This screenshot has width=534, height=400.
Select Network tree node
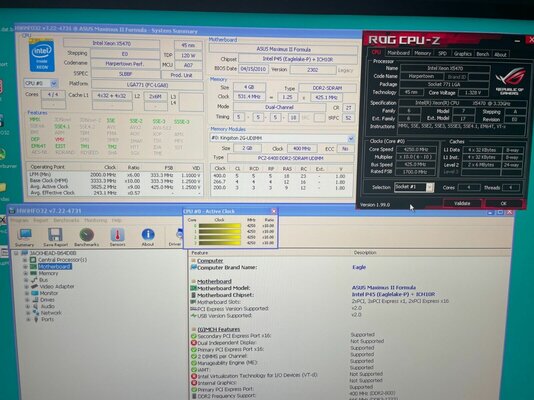pos(51,313)
